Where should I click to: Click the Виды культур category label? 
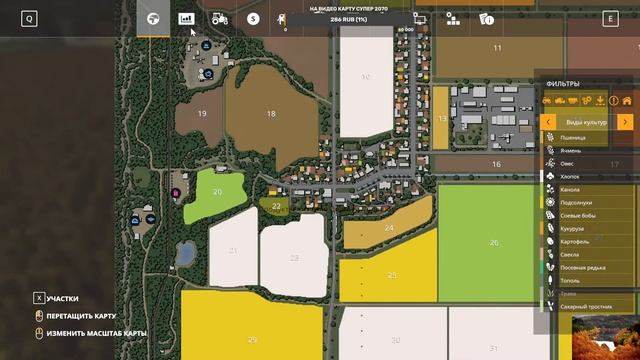[587, 122]
